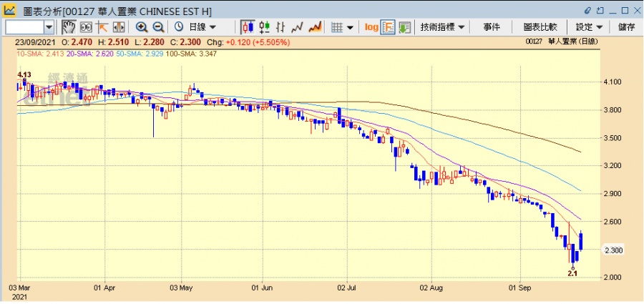Toggle log scale on chart
The height and width of the screenshot is (304, 644).
371,27
